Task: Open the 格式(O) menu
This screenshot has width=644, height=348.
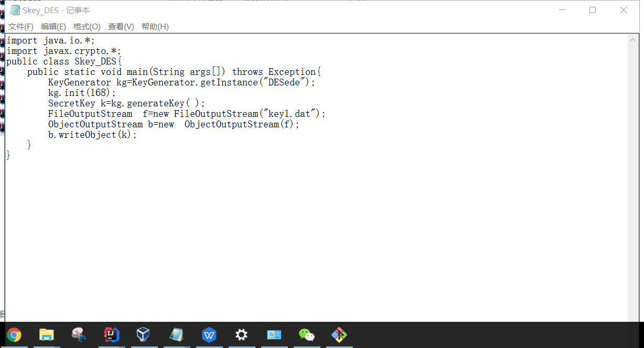Action: pos(87,27)
